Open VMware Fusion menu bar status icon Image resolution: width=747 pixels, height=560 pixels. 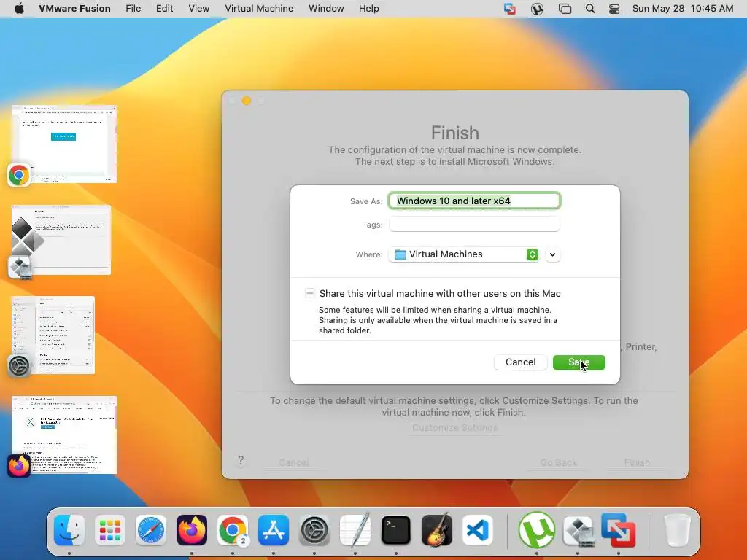(510, 9)
